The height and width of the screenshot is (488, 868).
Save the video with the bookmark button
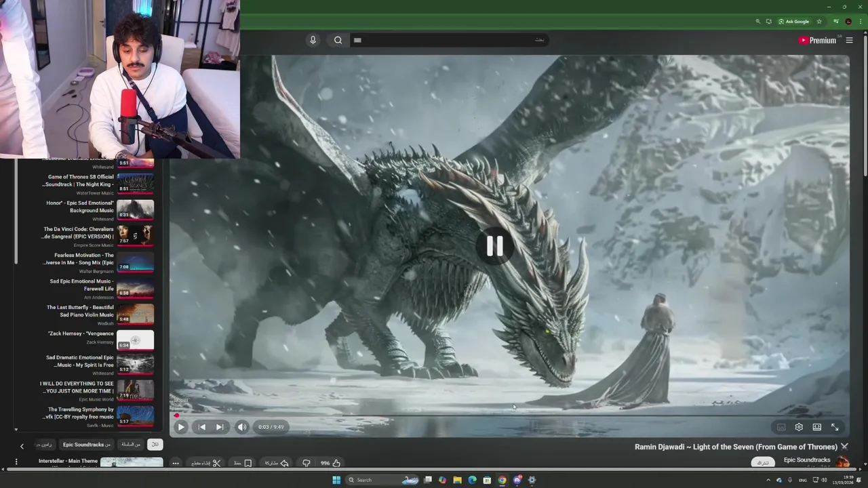pos(243,464)
